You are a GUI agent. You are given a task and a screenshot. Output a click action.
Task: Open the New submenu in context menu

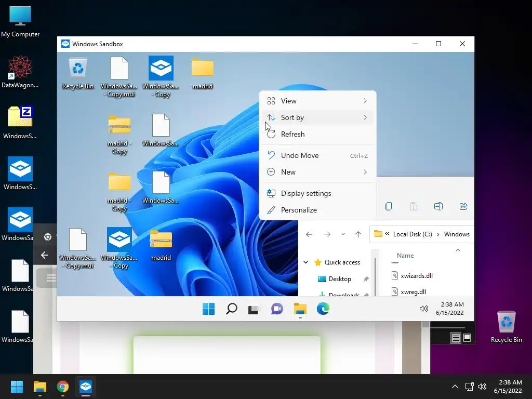coord(317,172)
